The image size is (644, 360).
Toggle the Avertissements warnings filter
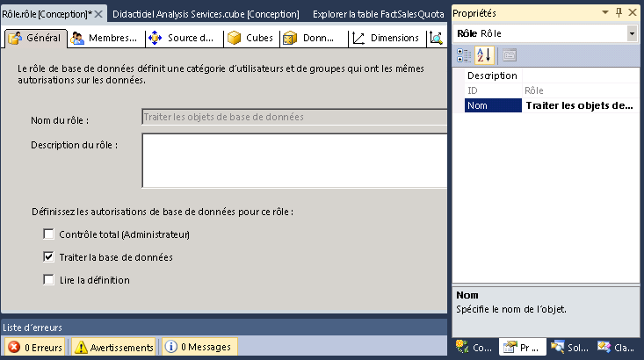[115, 348]
